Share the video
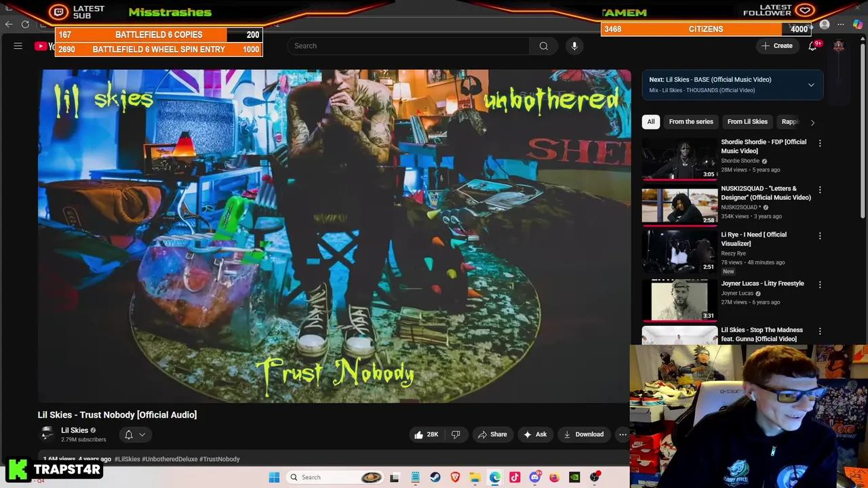The height and width of the screenshot is (488, 868). [x=492, y=434]
